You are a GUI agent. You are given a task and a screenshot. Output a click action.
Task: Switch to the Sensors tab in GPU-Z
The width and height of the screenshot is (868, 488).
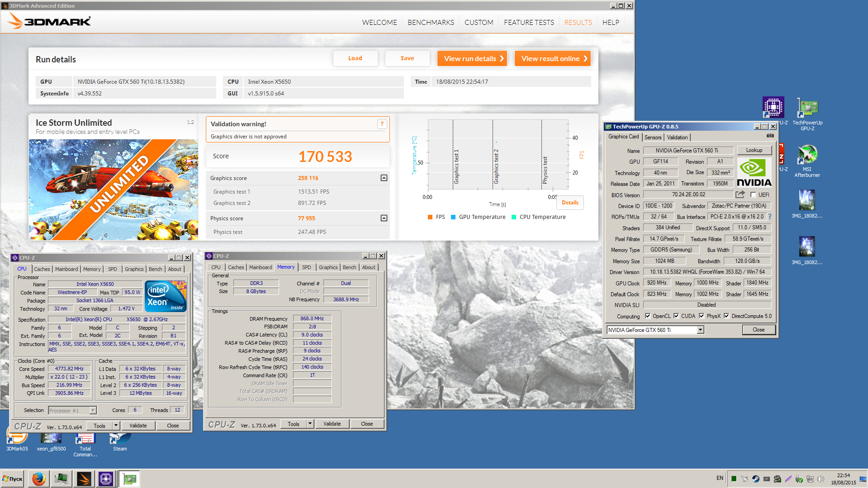tap(653, 137)
